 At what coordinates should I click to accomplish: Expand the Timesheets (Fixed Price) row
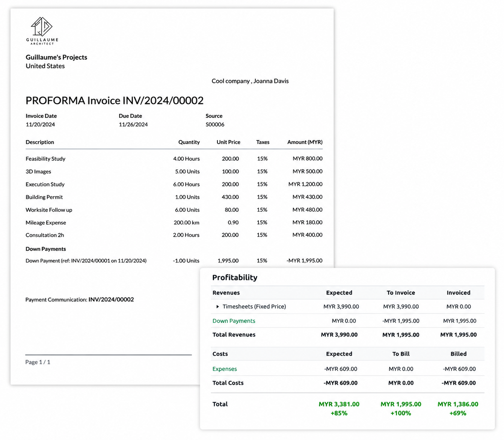217,307
